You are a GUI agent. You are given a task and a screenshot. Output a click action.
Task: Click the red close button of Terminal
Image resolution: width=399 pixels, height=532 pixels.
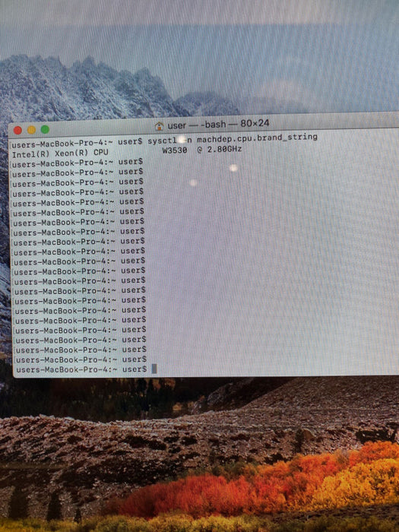[x=17, y=130]
